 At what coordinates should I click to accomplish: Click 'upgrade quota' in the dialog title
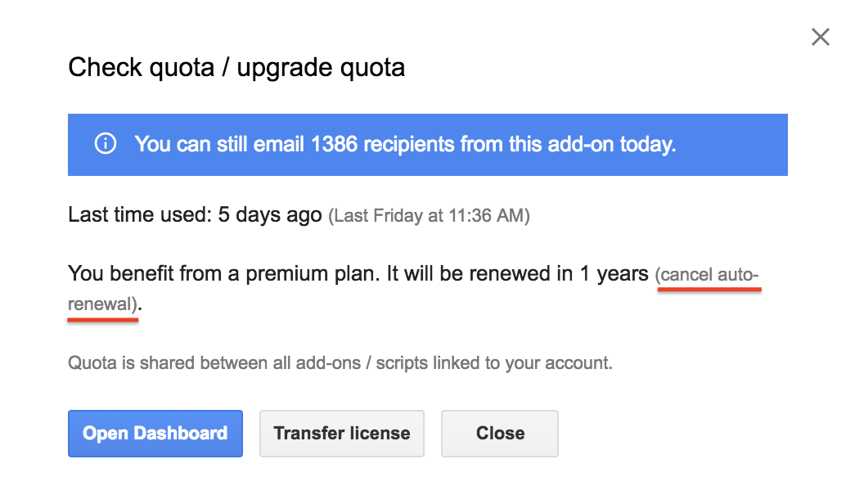tap(321, 68)
